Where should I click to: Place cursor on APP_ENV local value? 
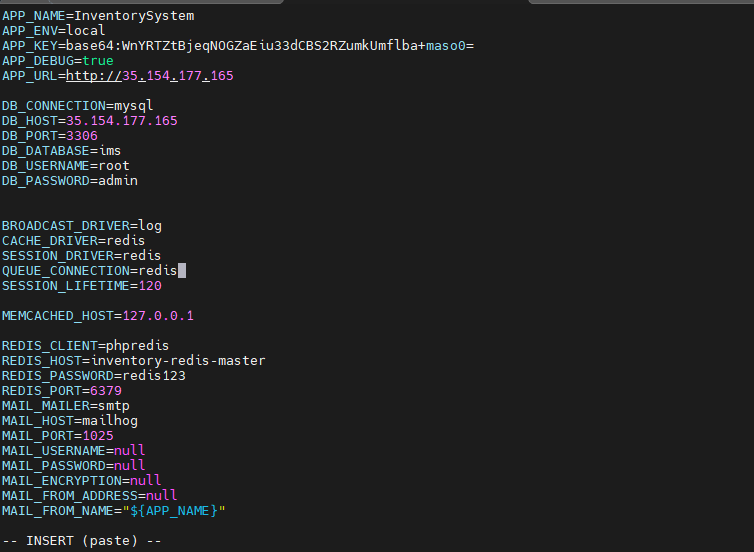tap(85, 31)
